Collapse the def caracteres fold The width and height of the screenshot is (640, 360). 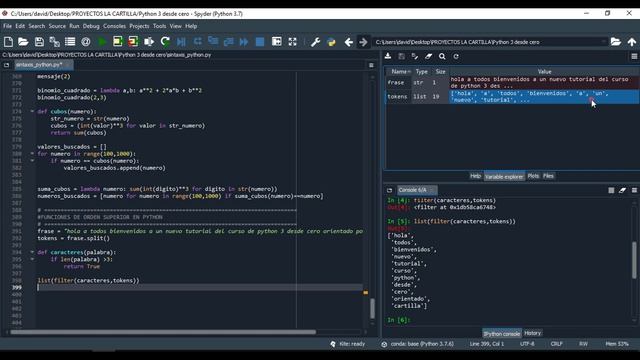[32, 252]
